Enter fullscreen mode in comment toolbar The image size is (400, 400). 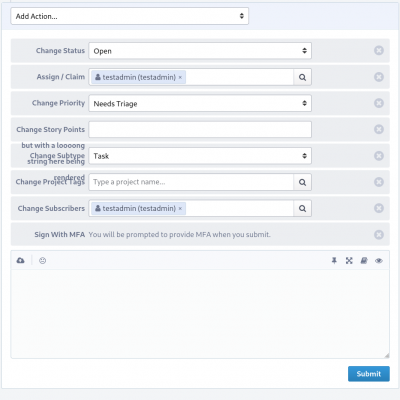point(349,261)
